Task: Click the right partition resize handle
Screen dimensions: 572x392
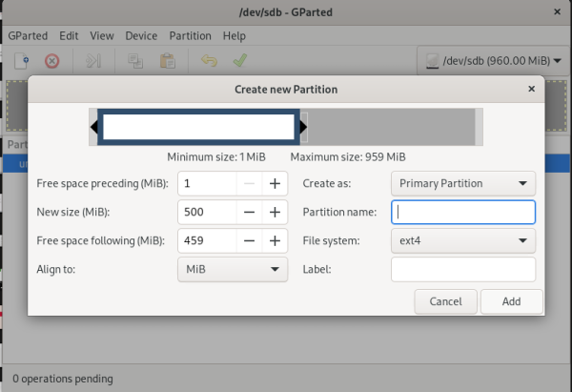Action: click(x=303, y=127)
